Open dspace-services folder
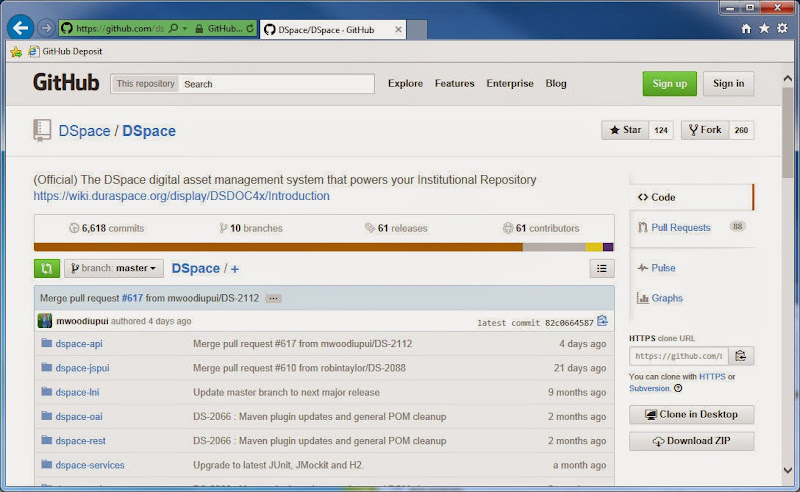The height and width of the screenshot is (492, 800). [x=90, y=465]
